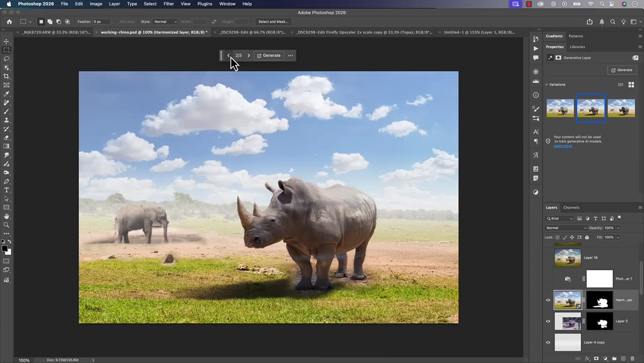Go to next variation arrow
Image resolution: width=644 pixels, height=363 pixels.
tap(248, 55)
